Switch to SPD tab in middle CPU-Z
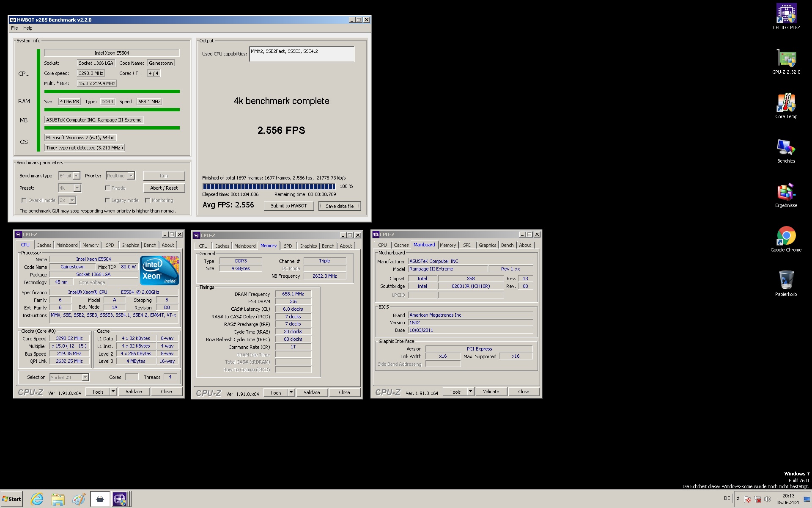The image size is (812, 508). click(288, 246)
